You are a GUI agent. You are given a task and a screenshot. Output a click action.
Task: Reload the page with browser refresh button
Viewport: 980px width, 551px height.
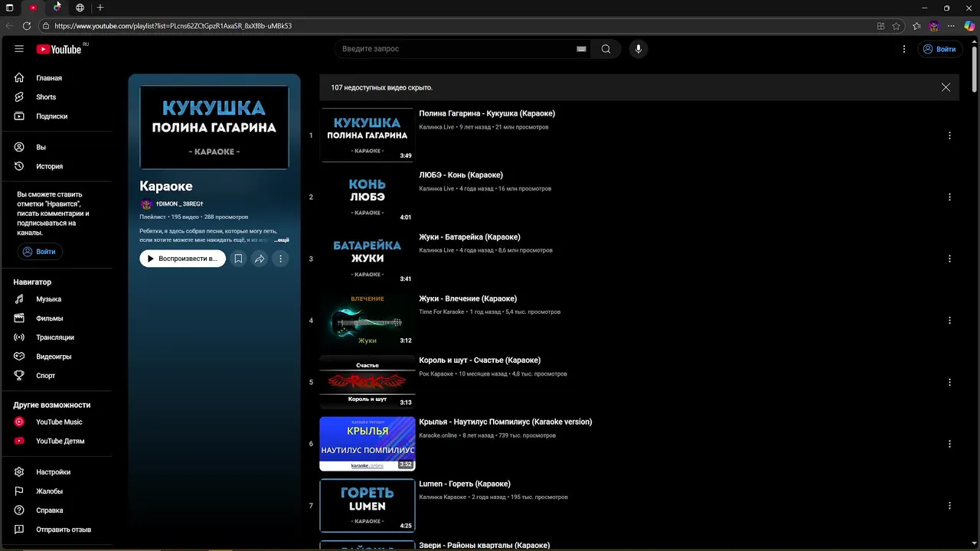tap(27, 26)
